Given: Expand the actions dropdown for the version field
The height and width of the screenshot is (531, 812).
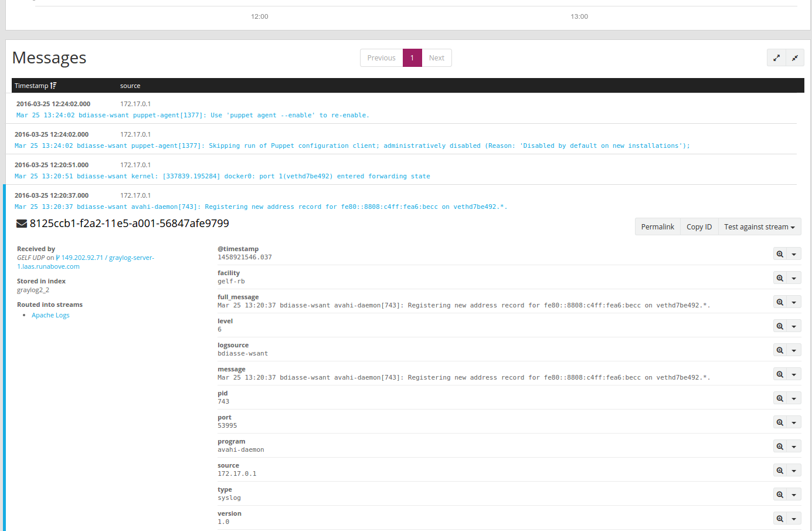Looking at the screenshot, I should pyautogui.click(x=793, y=518).
